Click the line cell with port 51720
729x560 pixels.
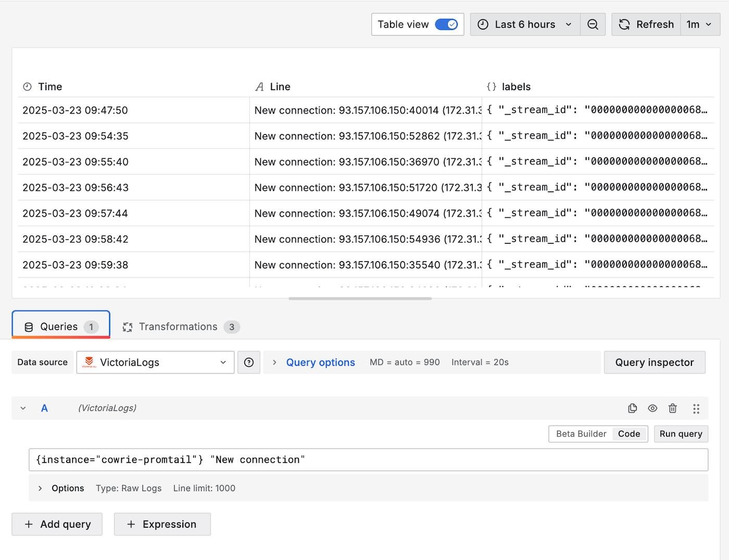point(366,188)
